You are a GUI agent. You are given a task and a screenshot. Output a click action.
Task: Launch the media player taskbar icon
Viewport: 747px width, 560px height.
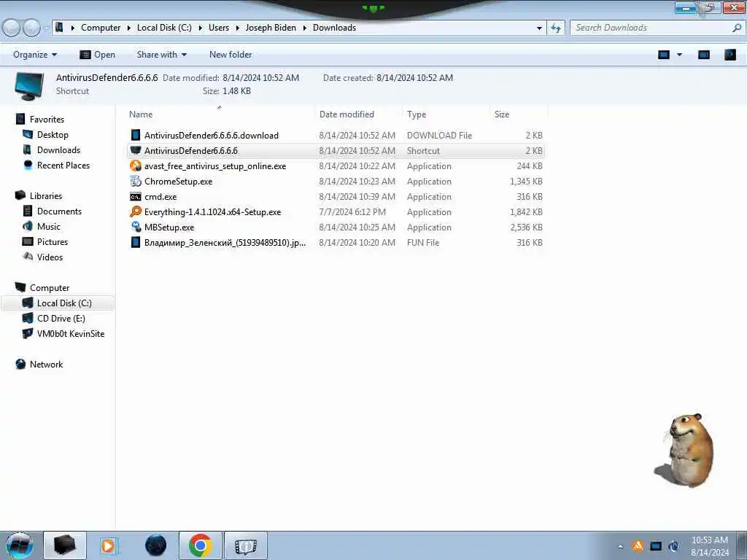point(109,545)
